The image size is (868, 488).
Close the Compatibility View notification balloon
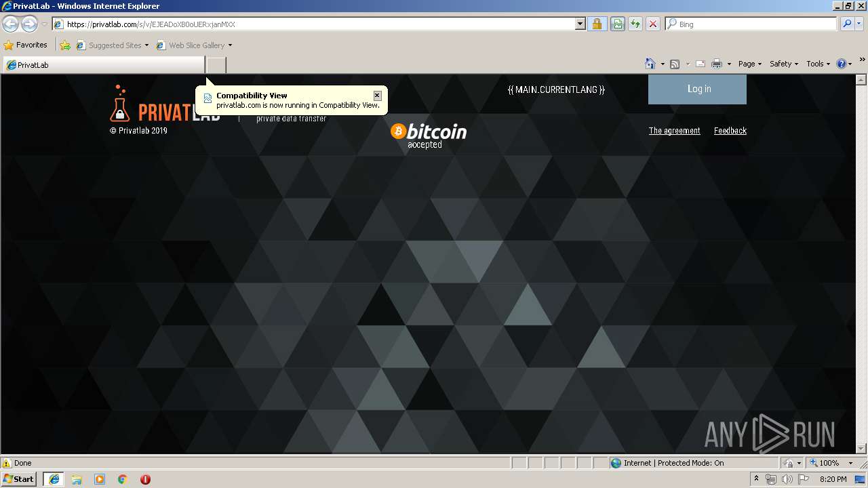pos(378,96)
